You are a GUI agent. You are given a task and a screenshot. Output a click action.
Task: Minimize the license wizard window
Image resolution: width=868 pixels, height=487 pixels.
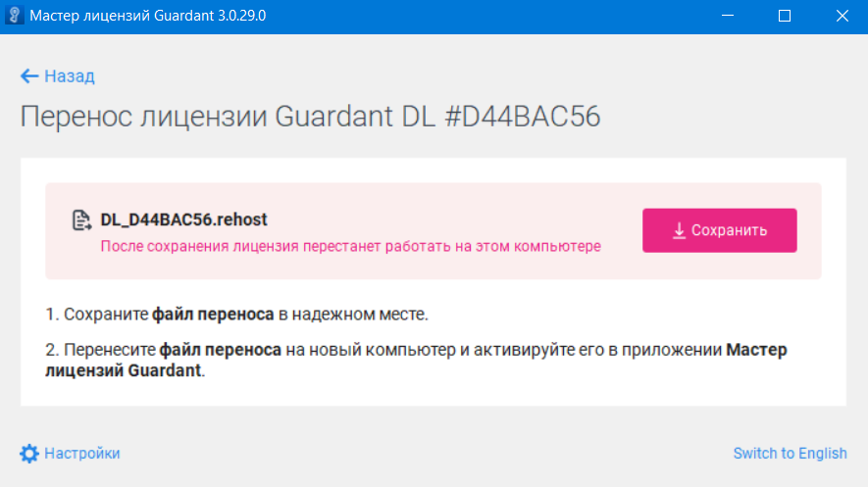coord(729,17)
